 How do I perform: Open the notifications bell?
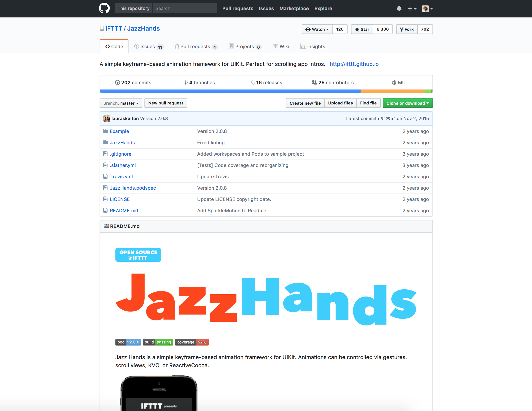[x=399, y=9]
